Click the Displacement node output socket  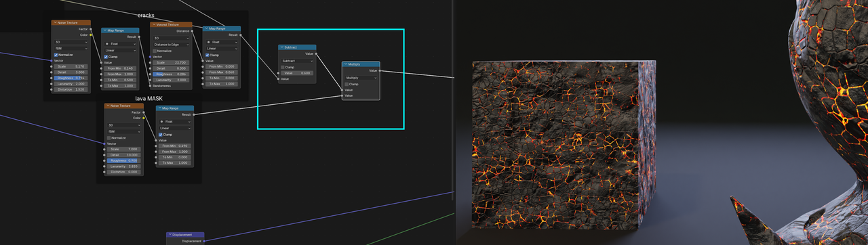(x=204, y=241)
